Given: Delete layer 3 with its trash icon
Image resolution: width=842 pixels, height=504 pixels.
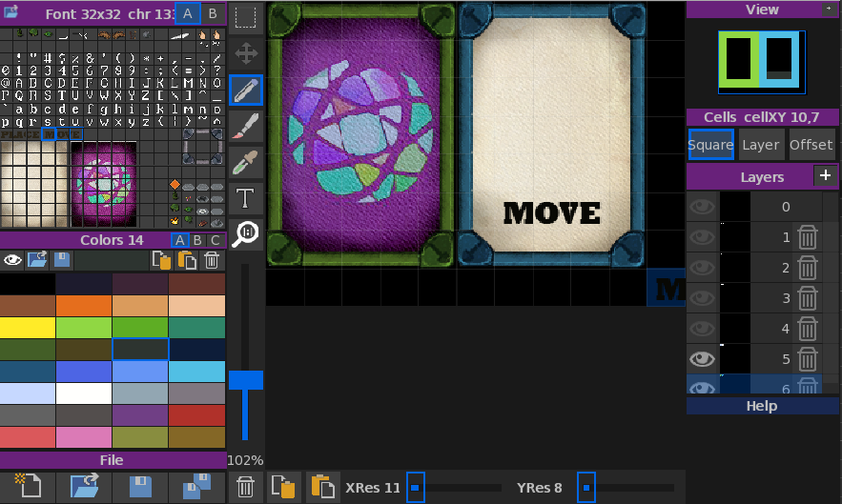Looking at the screenshot, I should pyautogui.click(x=808, y=298).
